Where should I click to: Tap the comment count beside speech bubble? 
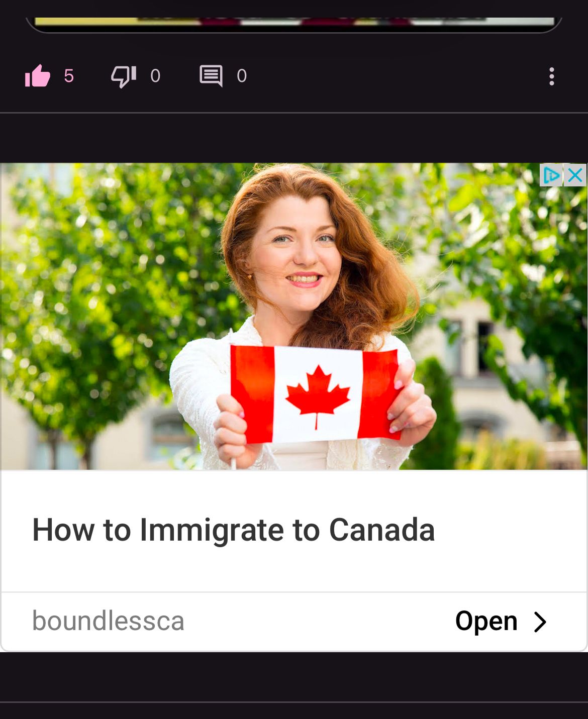pyautogui.click(x=242, y=76)
